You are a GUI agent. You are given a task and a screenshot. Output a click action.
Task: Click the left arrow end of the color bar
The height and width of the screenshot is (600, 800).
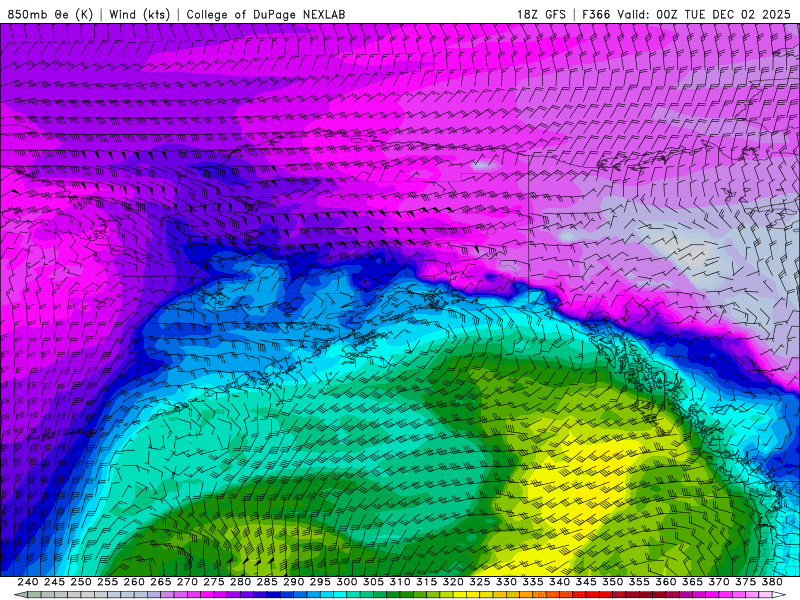(20, 595)
